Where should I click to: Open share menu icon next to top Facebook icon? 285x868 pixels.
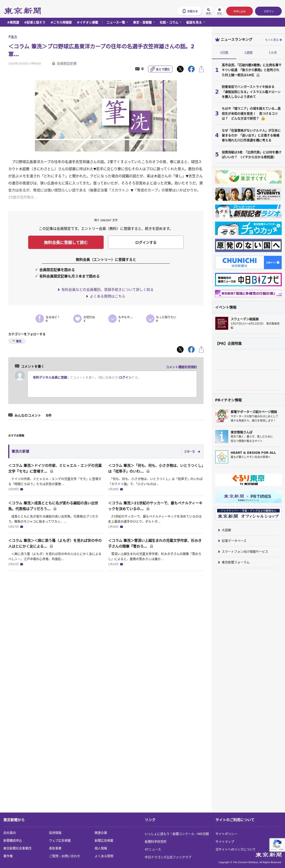(x=201, y=69)
